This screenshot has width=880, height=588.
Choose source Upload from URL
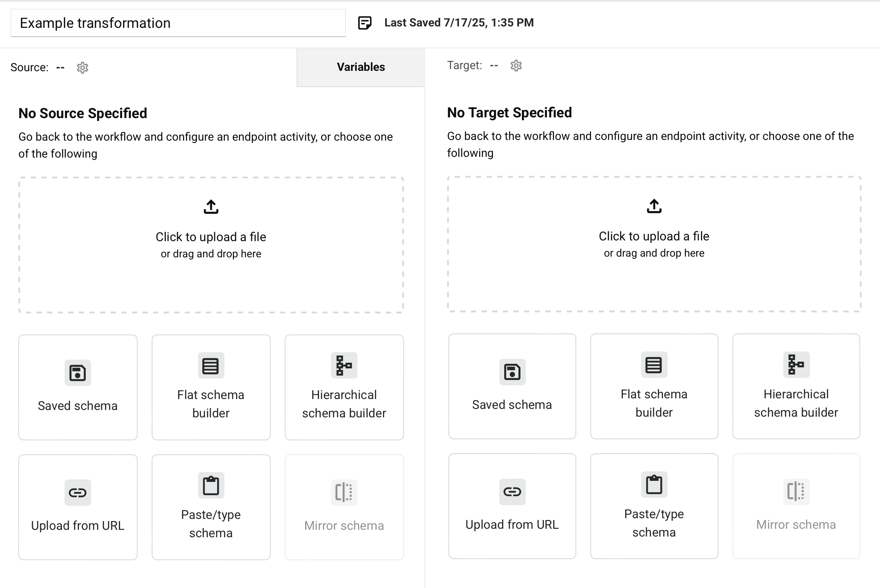pyautogui.click(x=78, y=507)
